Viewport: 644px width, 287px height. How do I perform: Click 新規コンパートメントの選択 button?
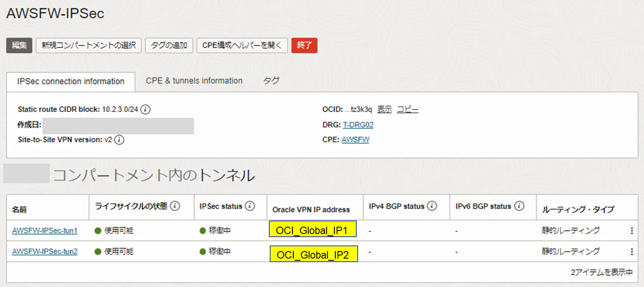[89, 45]
